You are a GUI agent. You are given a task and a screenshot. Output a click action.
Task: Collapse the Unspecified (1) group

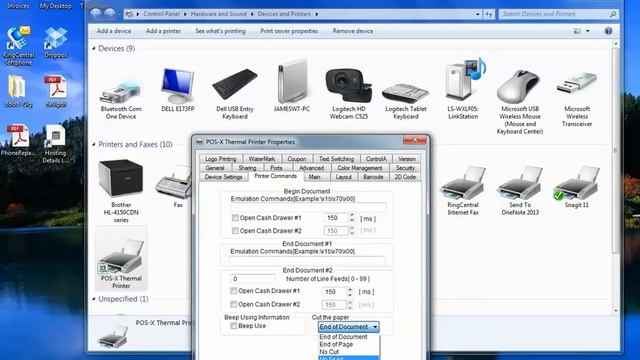click(94, 299)
